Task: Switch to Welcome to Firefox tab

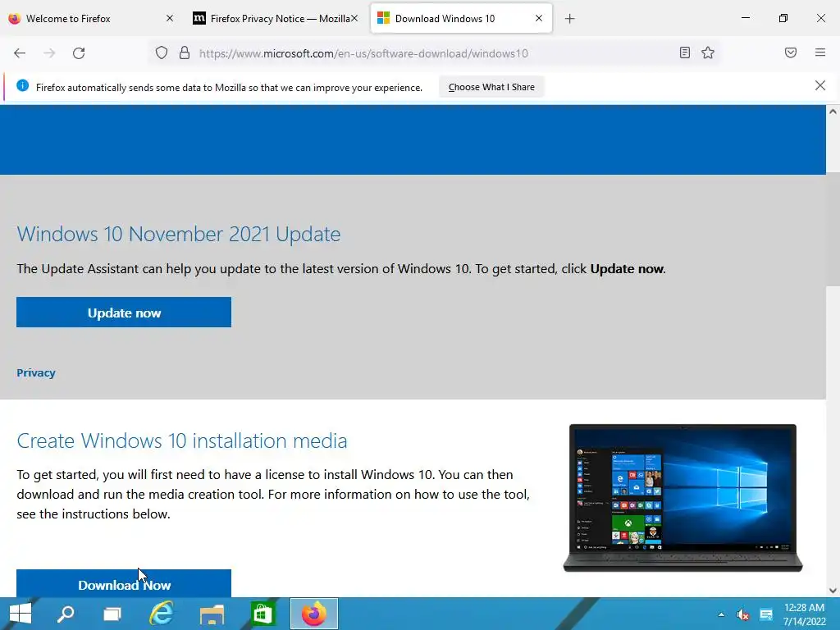Action: (x=89, y=18)
